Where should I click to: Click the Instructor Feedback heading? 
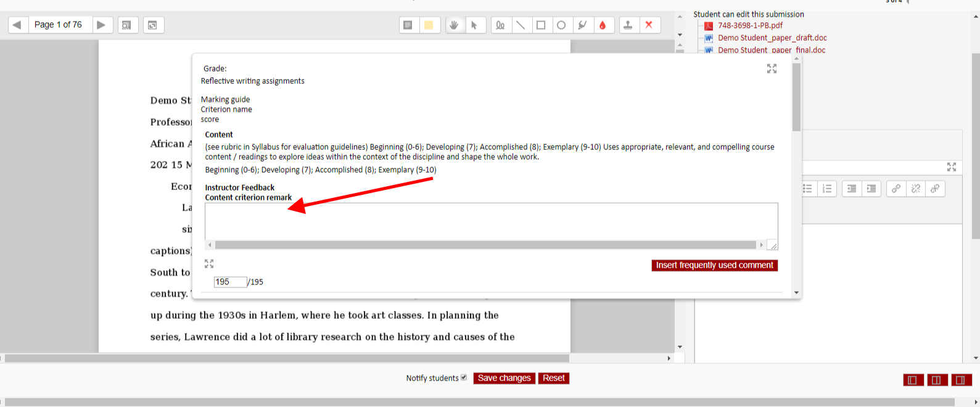240,187
